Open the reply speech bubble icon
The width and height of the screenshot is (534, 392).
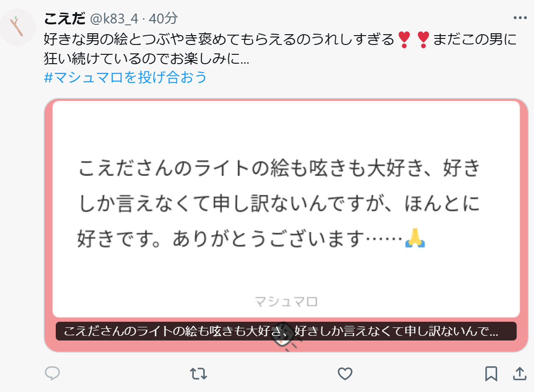pos(52,373)
